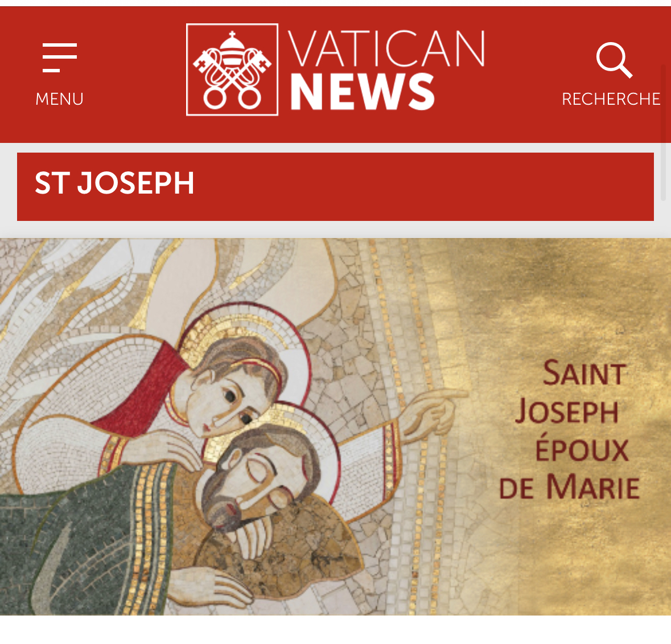
Task: Click the papal crossed keys emblem logo
Action: click(x=232, y=69)
